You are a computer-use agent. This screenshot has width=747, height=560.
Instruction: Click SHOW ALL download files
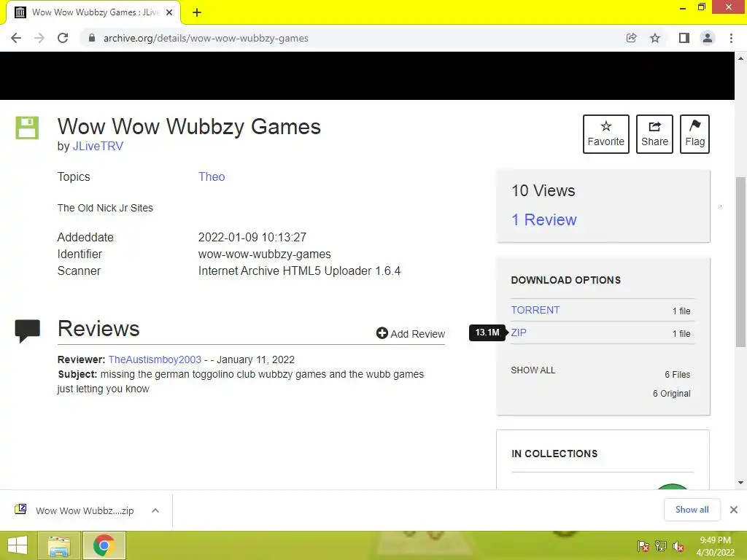coord(533,370)
